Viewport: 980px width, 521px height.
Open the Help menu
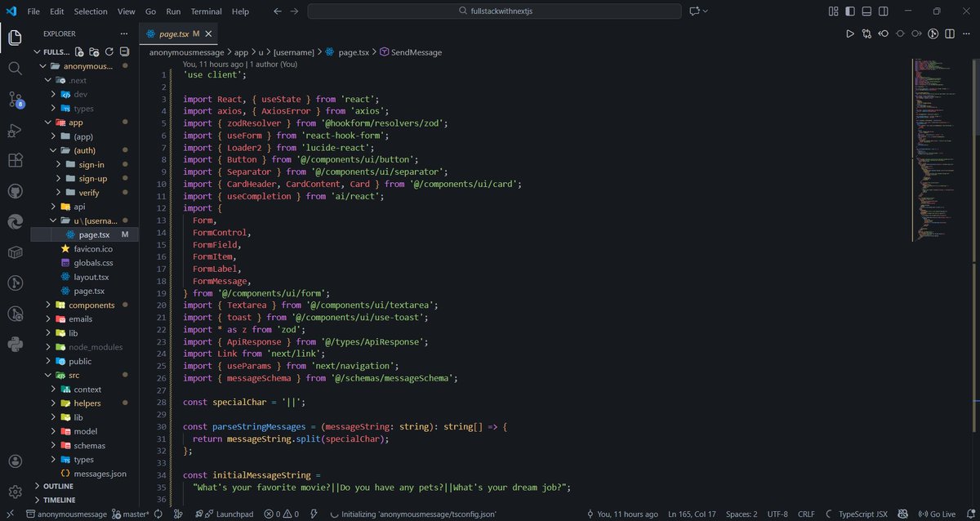point(240,11)
